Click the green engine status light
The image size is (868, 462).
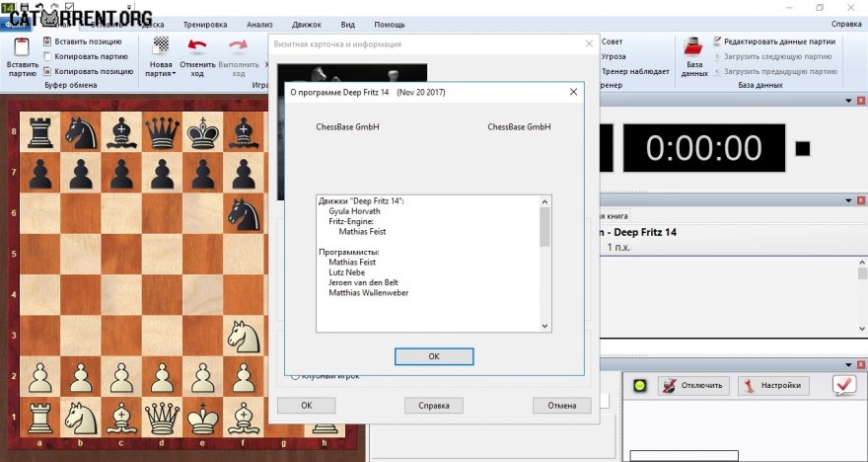click(x=640, y=386)
